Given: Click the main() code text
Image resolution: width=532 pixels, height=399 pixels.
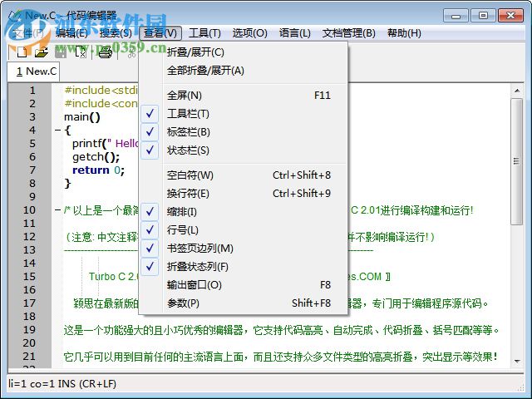Looking at the screenshot, I should click(x=82, y=117).
